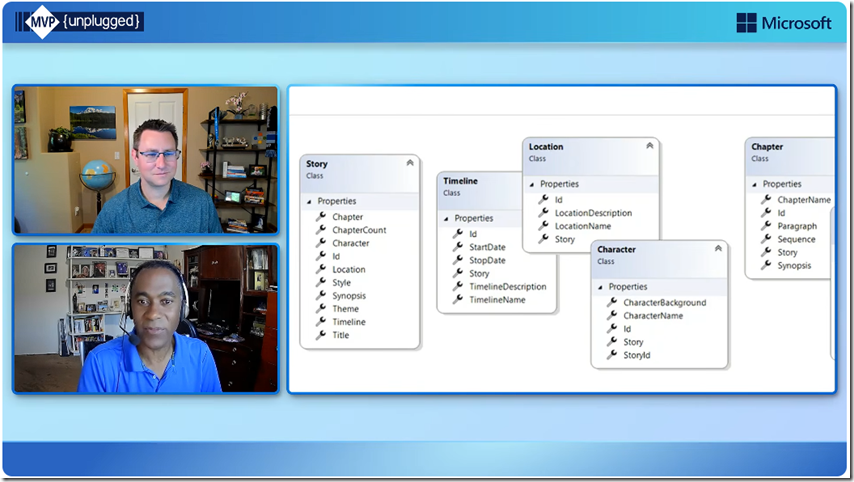
Task: Click the wrench icon beside LocationName
Action: coord(544,226)
